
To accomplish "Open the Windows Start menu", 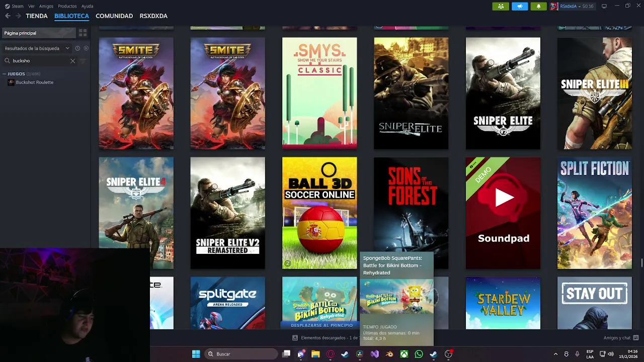I will 196,354.
